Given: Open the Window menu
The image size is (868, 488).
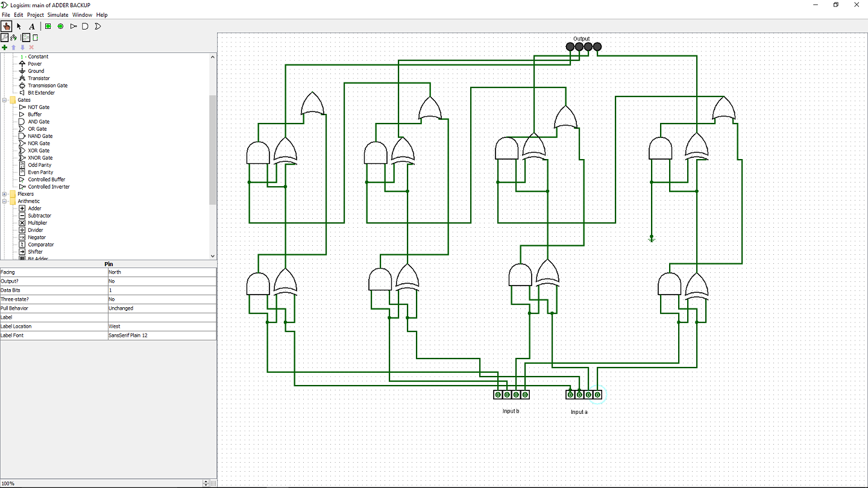Looking at the screenshot, I should 82,14.
